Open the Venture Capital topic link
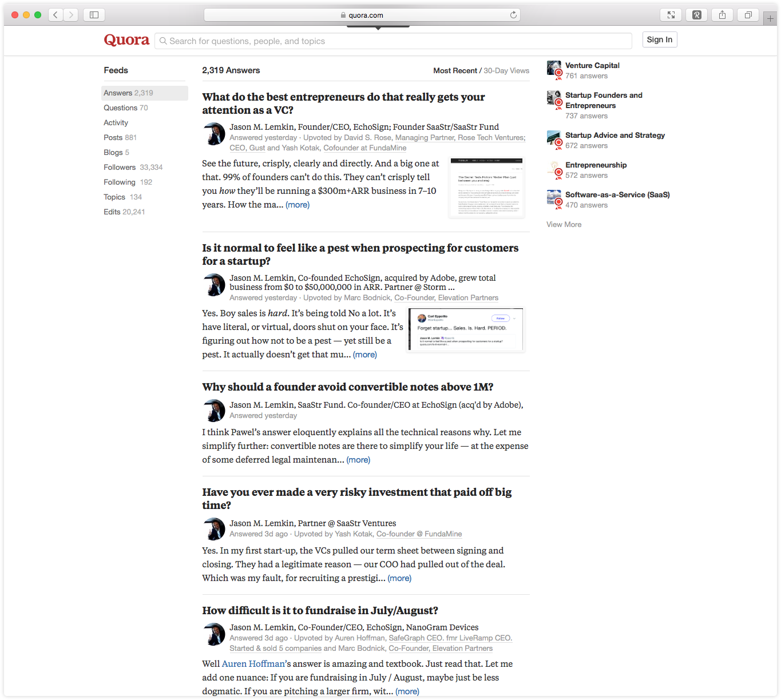Viewport: 781px width, 700px height. pyautogui.click(x=592, y=66)
